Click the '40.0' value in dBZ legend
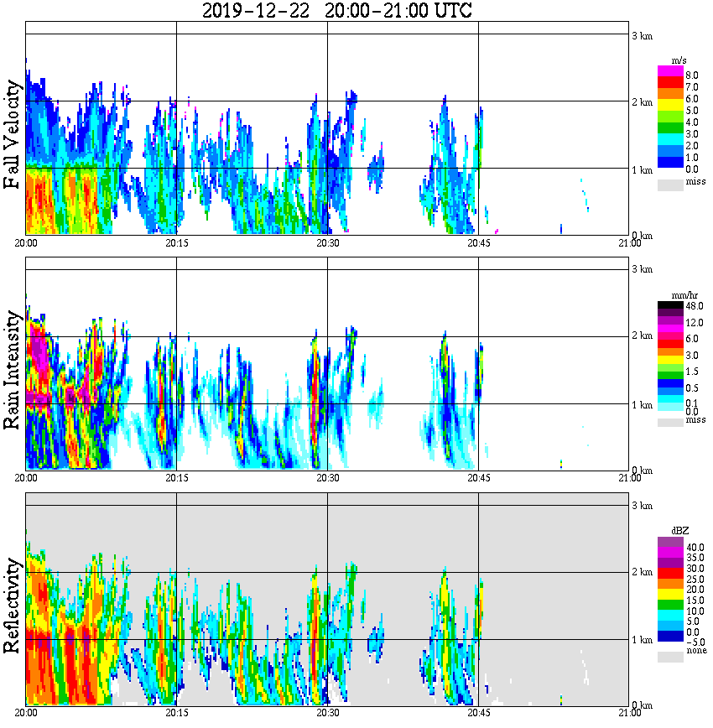This screenshot has width=713, height=728. (695, 548)
